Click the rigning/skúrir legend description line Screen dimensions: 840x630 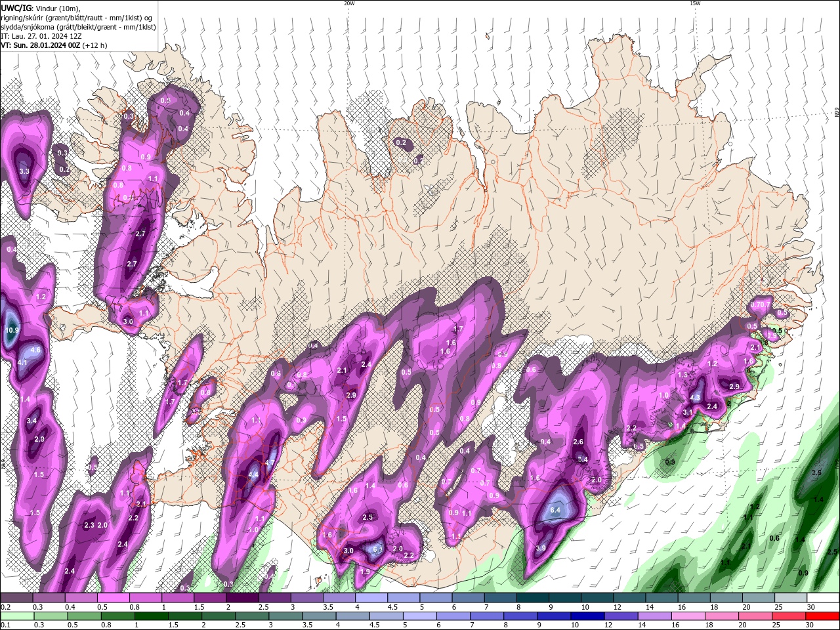[x=77, y=18]
